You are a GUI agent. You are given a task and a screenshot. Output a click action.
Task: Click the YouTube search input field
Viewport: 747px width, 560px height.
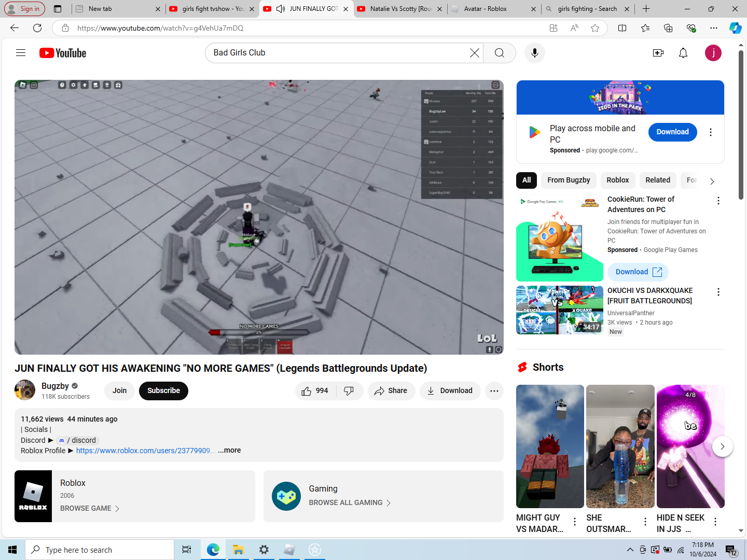point(337,53)
